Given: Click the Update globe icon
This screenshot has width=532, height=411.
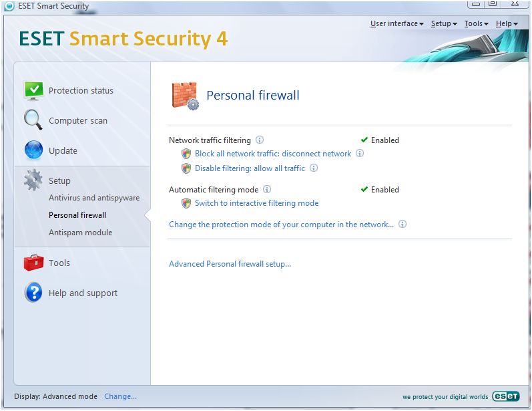Looking at the screenshot, I should point(33,150).
